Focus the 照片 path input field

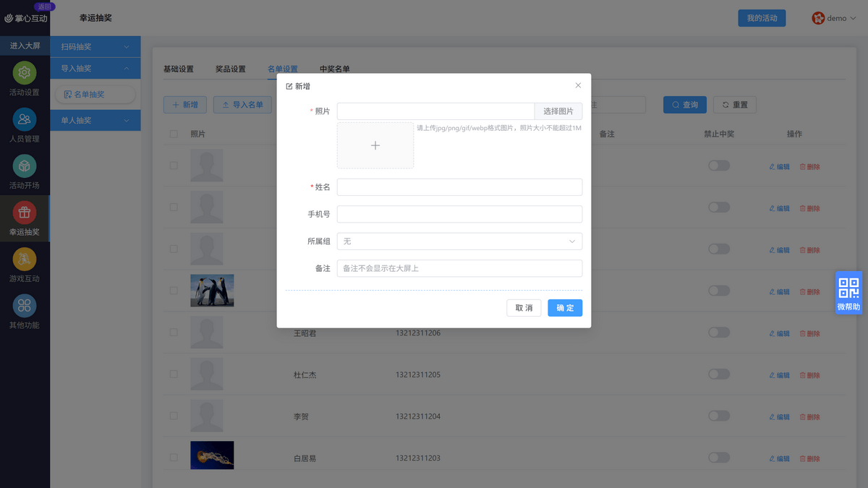point(435,111)
